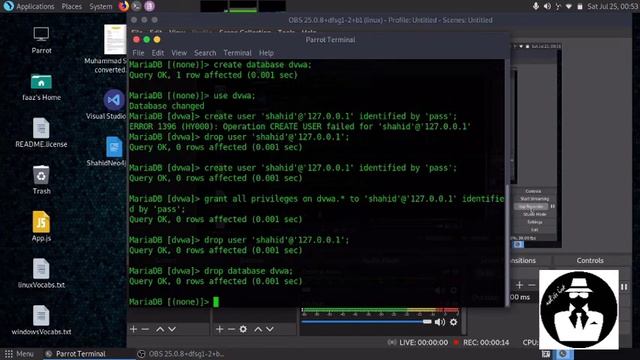Open the Visual Studio Code desktop icon
The height and width of the screenshot is (360, 640).
click(114, 100)
